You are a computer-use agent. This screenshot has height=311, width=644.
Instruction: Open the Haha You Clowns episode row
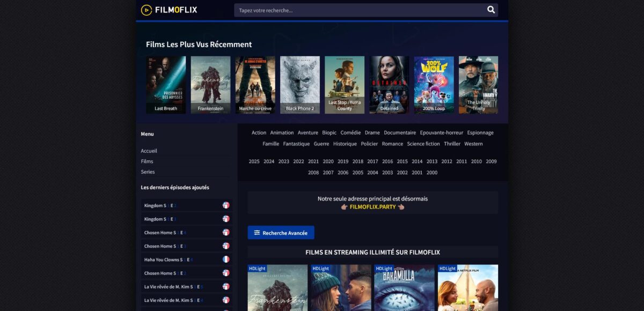187,260
